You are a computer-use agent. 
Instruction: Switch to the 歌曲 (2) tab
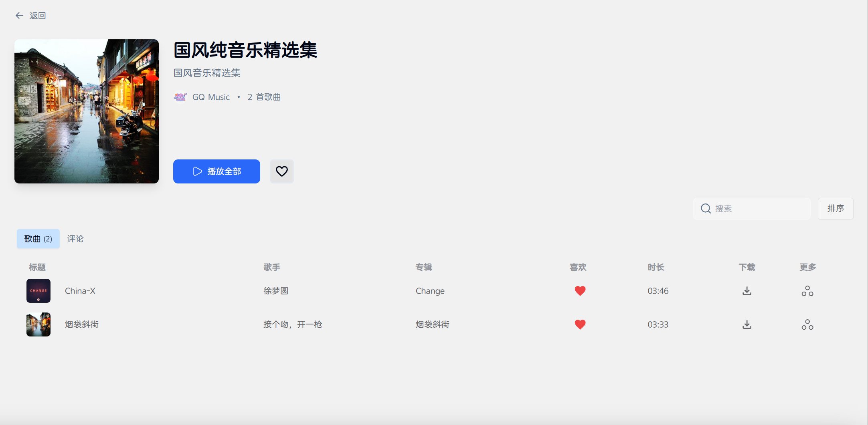click(x=38, y=239)
